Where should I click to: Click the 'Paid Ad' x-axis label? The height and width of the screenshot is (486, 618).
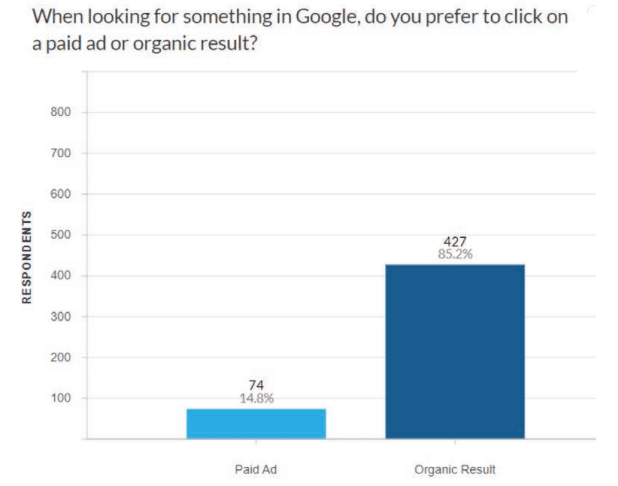coord(255,469)
